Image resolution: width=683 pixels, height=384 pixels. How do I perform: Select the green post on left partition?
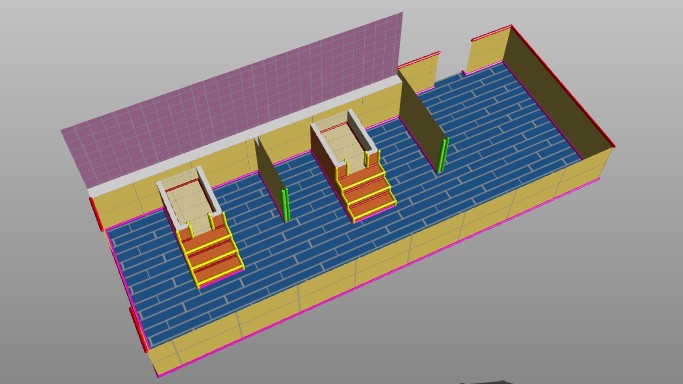pyautogui.click(x=285, y=205)
